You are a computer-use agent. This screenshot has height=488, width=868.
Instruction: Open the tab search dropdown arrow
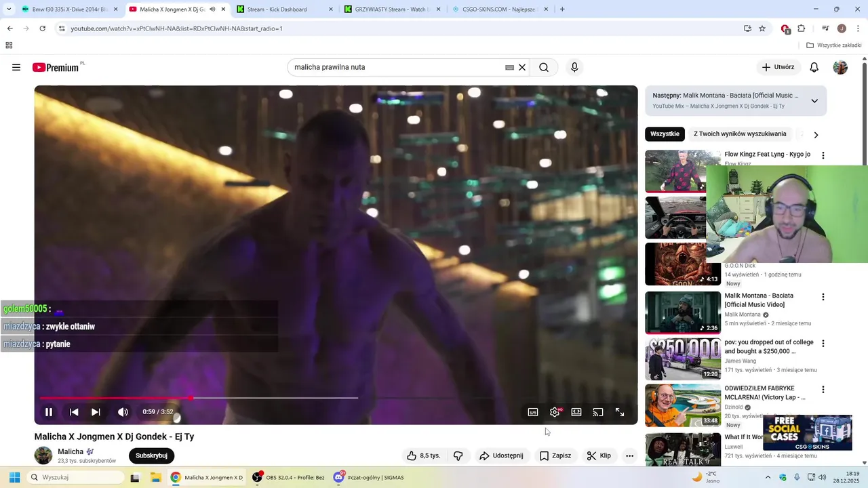[x=9, y=9]
